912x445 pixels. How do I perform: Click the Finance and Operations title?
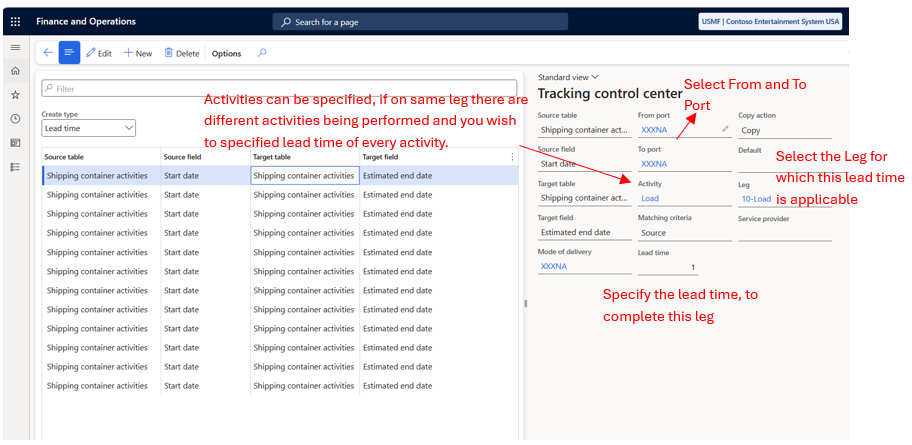[86, 22]
